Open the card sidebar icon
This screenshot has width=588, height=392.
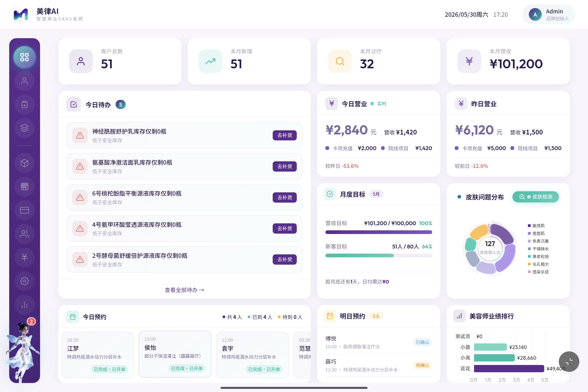coord(25,210)
